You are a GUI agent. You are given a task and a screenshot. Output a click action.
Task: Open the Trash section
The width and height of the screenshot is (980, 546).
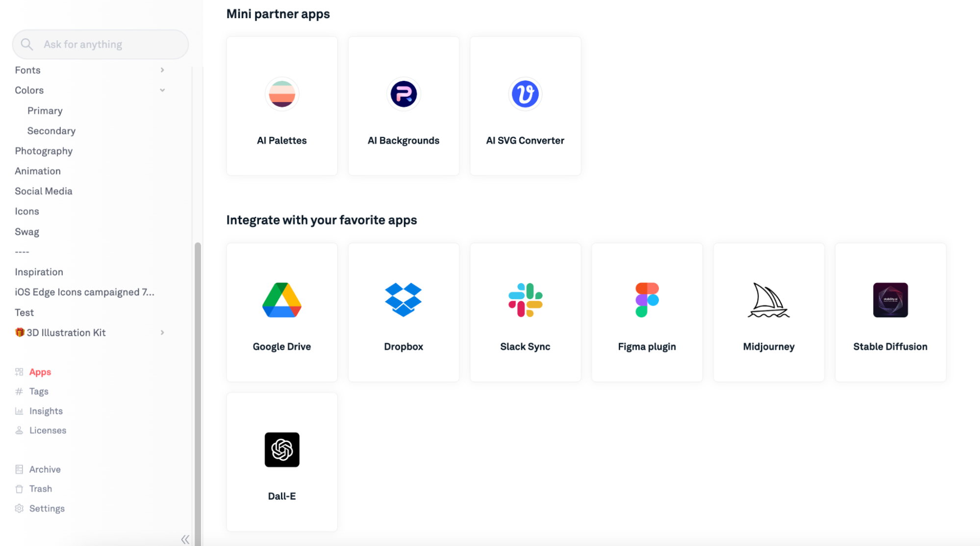(x=40, y=489)
